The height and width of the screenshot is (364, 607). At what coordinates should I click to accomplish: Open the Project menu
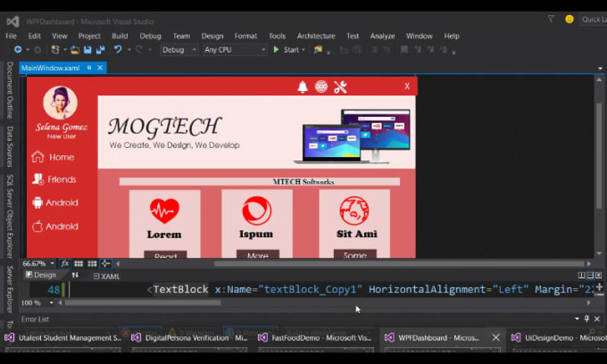tap(89, 36)
